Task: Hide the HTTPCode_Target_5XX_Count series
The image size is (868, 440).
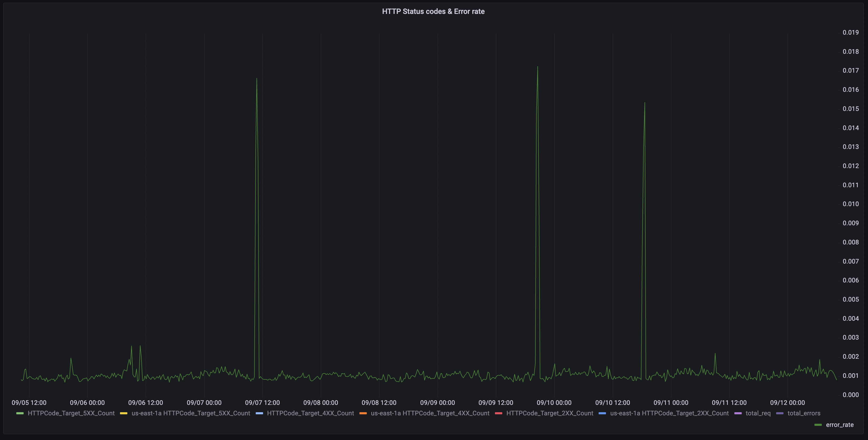Action: pos(71,413)
